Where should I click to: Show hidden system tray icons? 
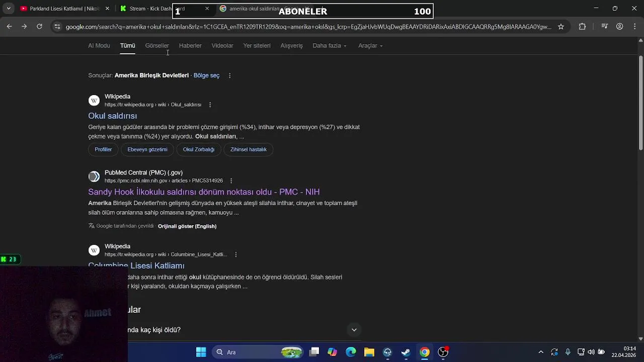541,352
